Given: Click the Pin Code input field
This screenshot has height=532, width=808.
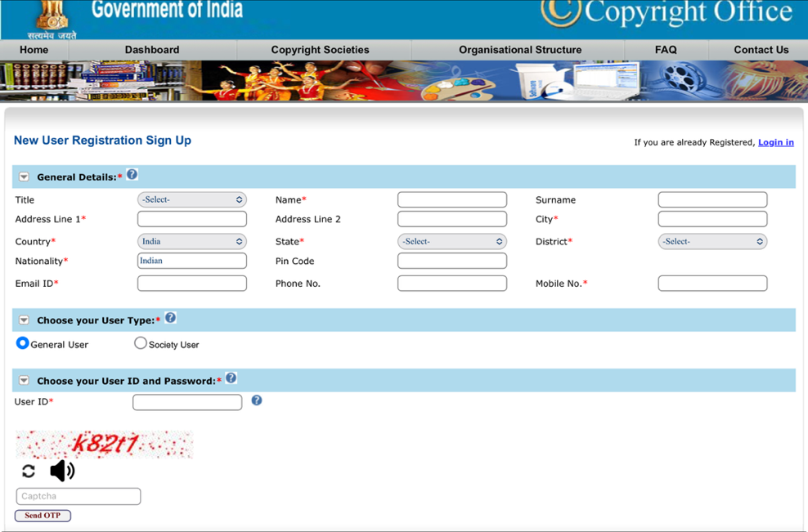Looking at the screenshot, I should click(x=452, y=261).
